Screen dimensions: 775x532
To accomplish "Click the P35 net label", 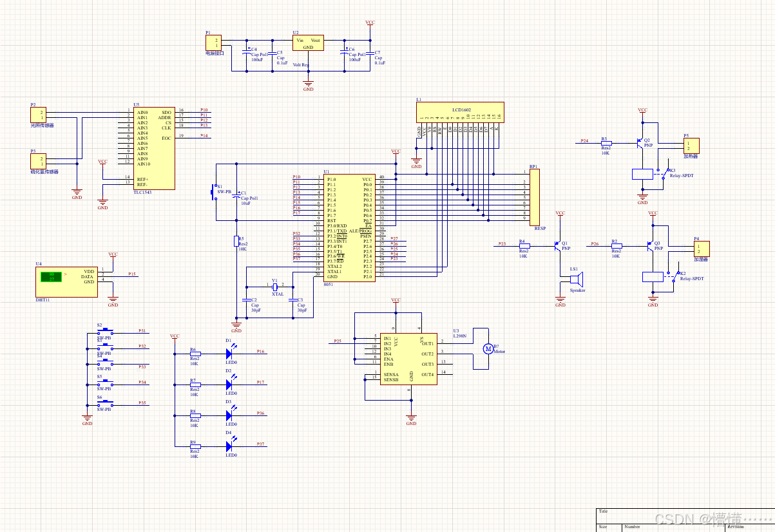I will 142,403.
